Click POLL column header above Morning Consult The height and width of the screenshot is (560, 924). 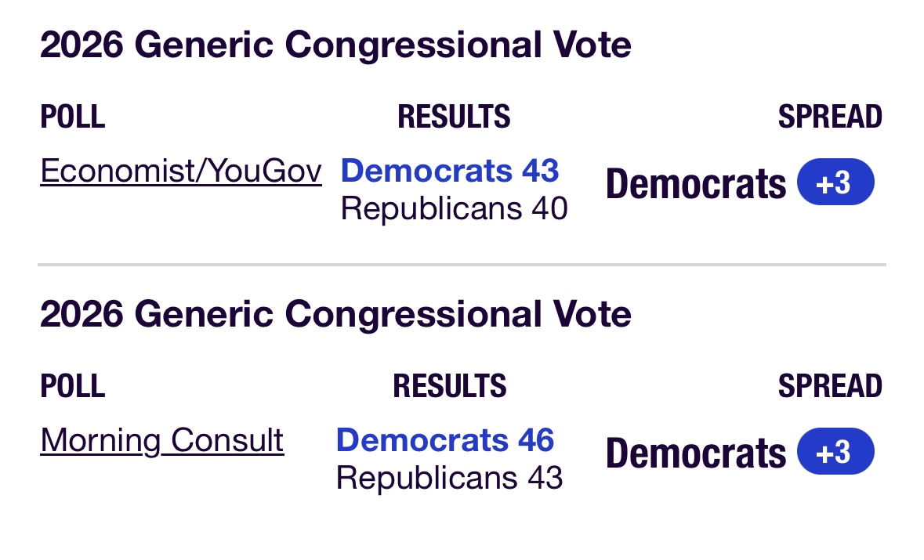coord(72,386)
